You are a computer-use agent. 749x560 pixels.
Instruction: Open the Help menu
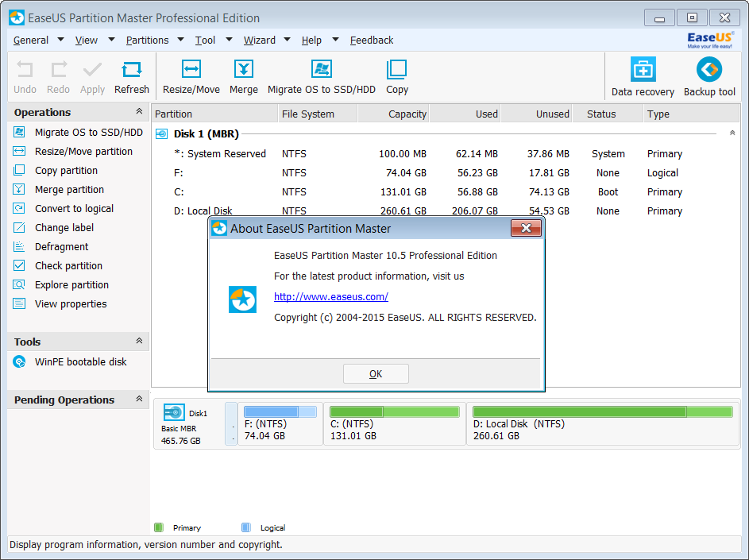311,41
